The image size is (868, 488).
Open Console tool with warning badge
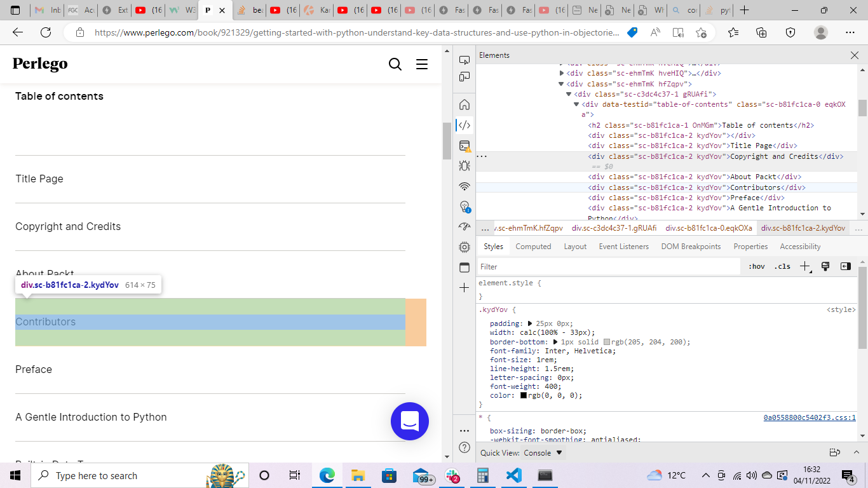pos(465,146)
